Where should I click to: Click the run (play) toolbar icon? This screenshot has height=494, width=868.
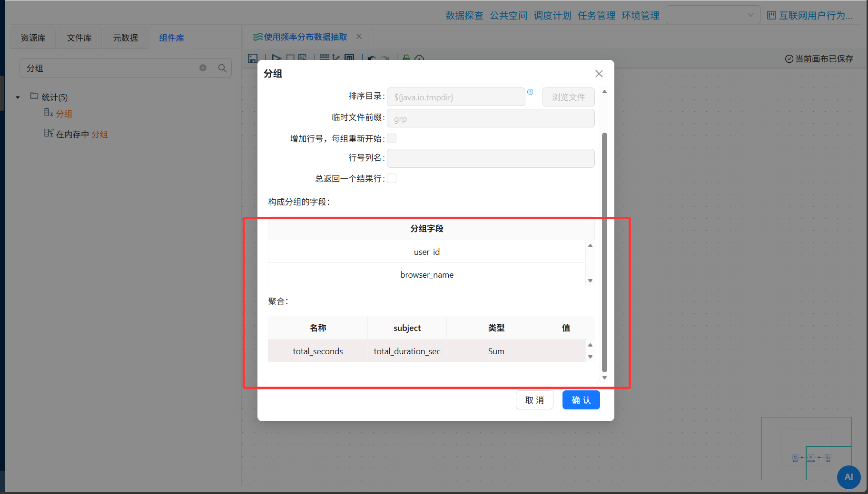(276, 58)
